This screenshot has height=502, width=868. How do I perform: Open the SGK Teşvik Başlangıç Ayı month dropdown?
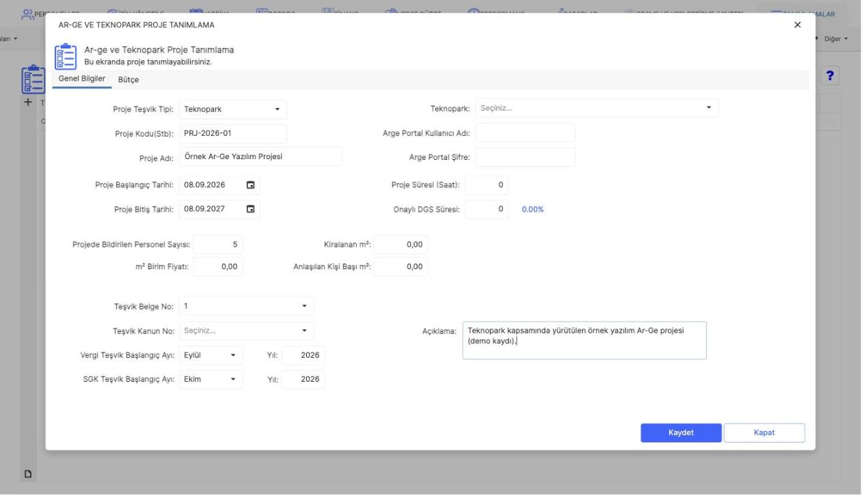tap(211, 380)
